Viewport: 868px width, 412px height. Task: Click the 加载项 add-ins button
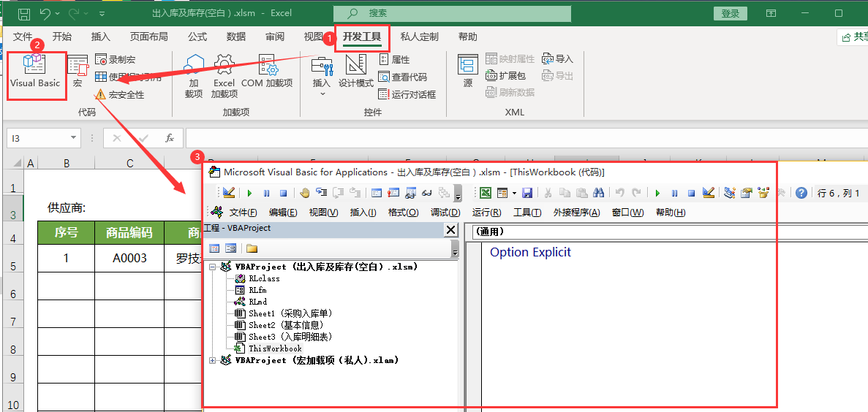coord(194,76)
